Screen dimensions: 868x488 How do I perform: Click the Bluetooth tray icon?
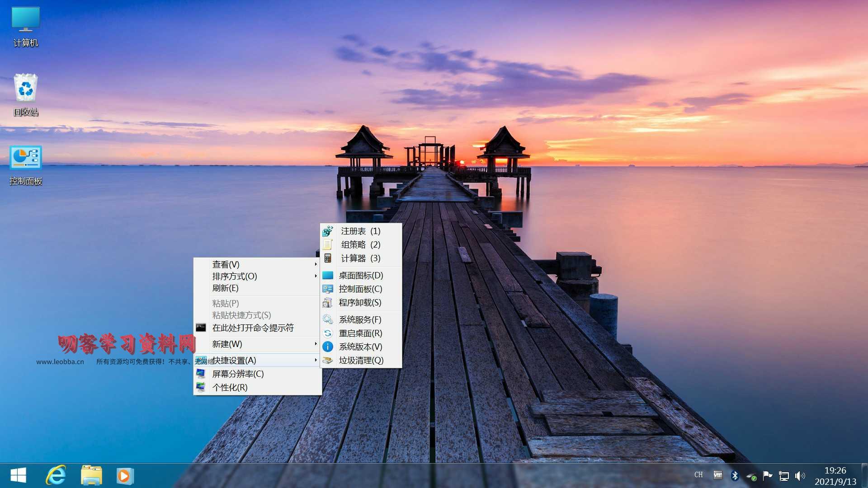(735, 475)
